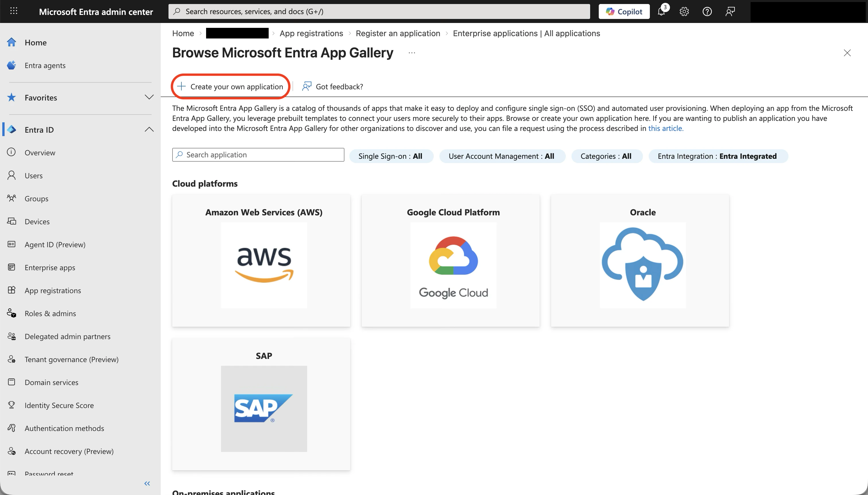The width and height of the screenshot is (868, 495).
Task: Close the App Gallery blade
Action: [847, 53]
